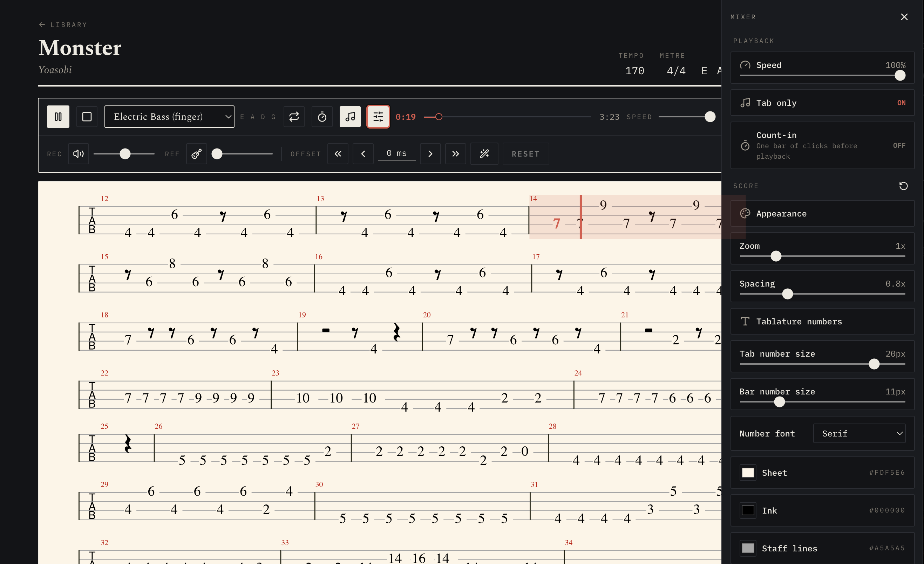Click the Sheet color swatch
This screenshot has height=564, width=924.
click(748, 473)
